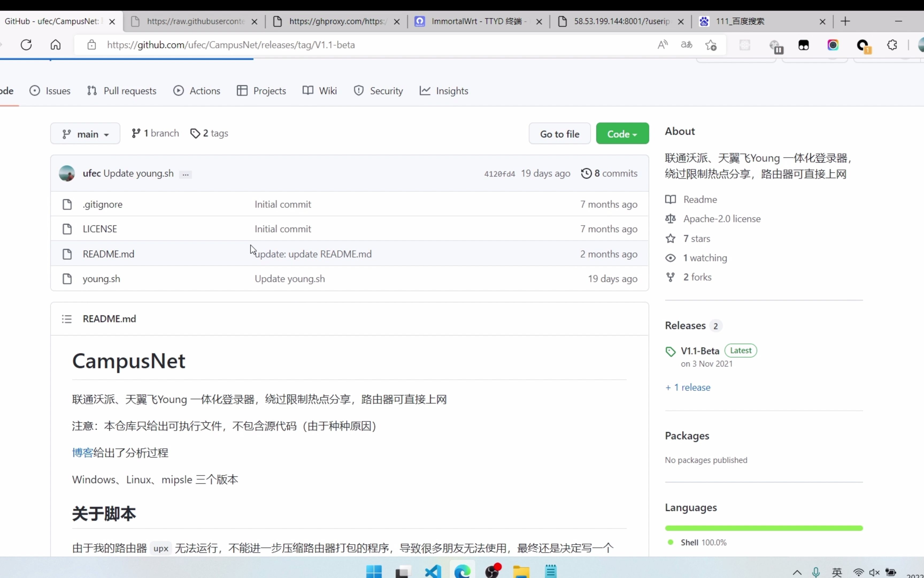
Task: Open 'update: update README.md' commit message
Action: pos(313,254)
